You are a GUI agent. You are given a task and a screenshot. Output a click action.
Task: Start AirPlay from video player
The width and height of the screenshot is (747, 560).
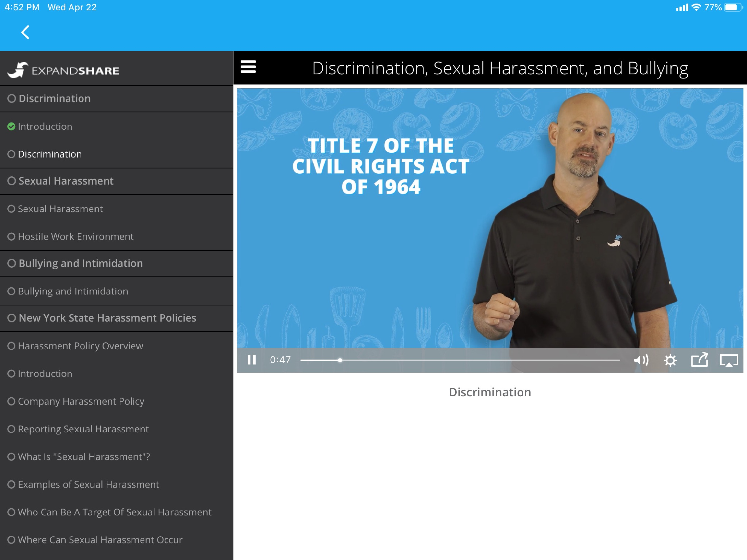[x=729, y=360]
